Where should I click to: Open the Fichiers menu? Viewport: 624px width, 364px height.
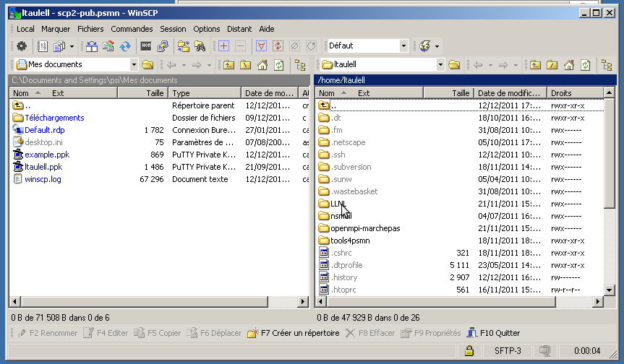click(x=90, y=29)
